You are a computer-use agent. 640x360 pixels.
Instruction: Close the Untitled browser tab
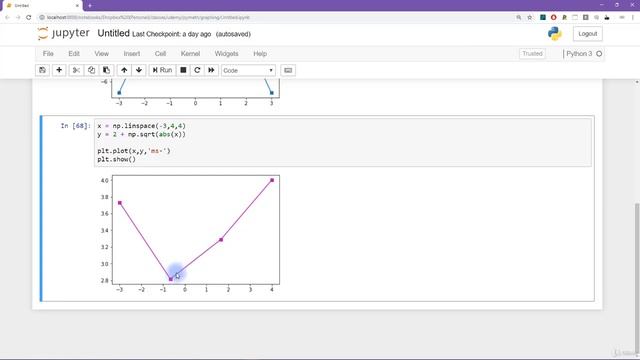point(77,6)
